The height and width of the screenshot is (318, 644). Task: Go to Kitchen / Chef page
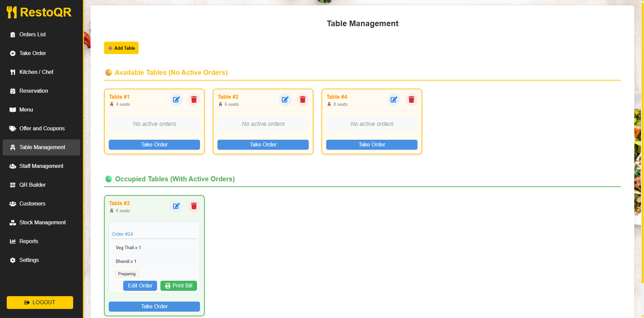pos(36,72)
